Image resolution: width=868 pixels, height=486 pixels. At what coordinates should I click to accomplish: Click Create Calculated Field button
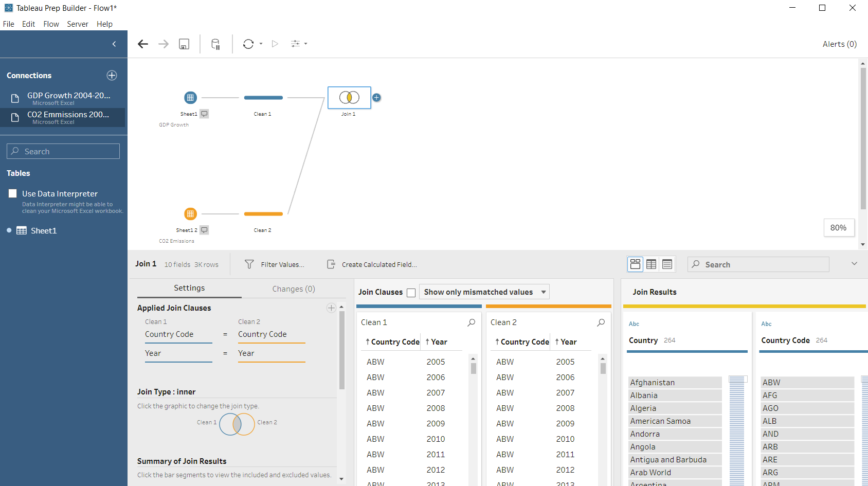(372, 264)
